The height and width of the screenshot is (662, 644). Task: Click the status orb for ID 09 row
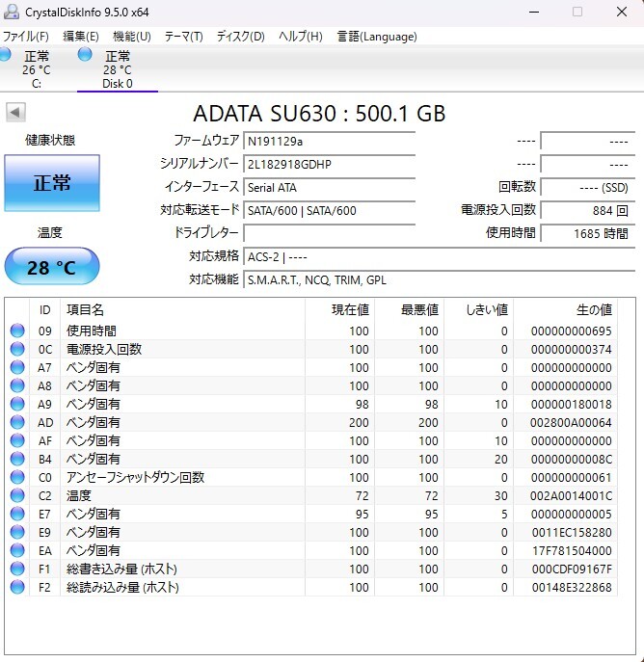click(x=17, y=331)
